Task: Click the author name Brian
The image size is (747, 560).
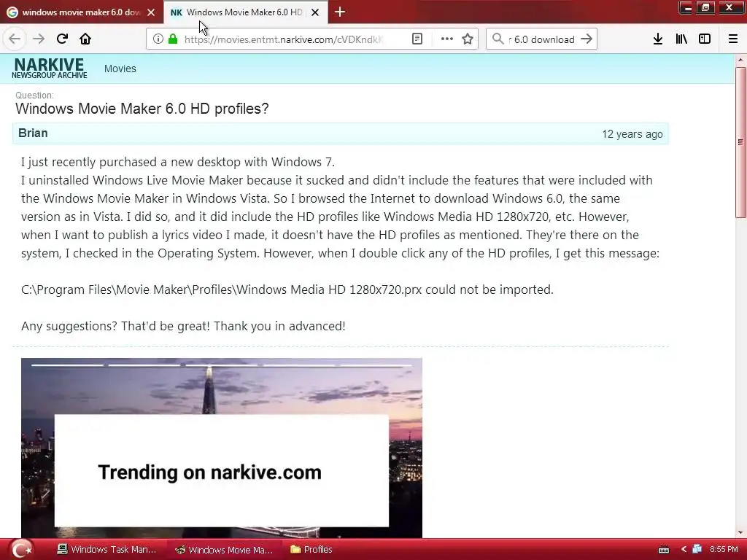Action: click(x=33, y=133)
